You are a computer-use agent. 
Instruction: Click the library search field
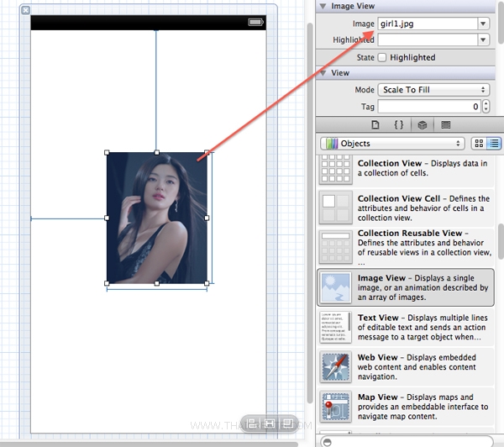pyautogui.click(x=407, y=442)
